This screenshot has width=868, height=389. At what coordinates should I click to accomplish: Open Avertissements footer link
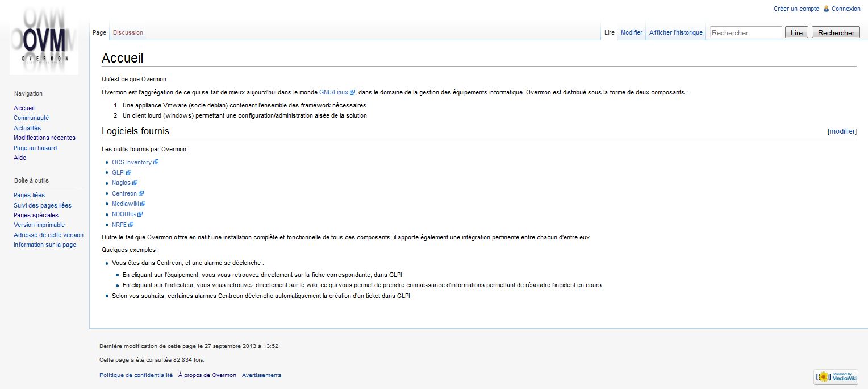[261, 375]
